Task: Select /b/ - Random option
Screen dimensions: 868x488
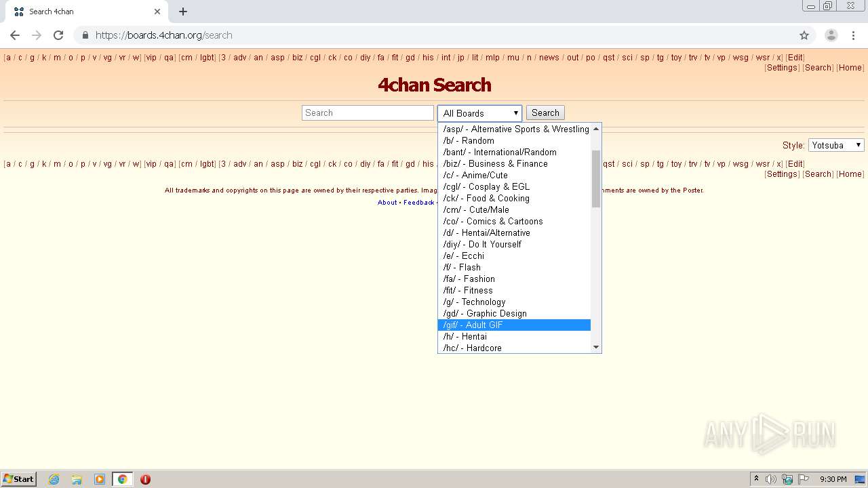Action: point(514,140)
